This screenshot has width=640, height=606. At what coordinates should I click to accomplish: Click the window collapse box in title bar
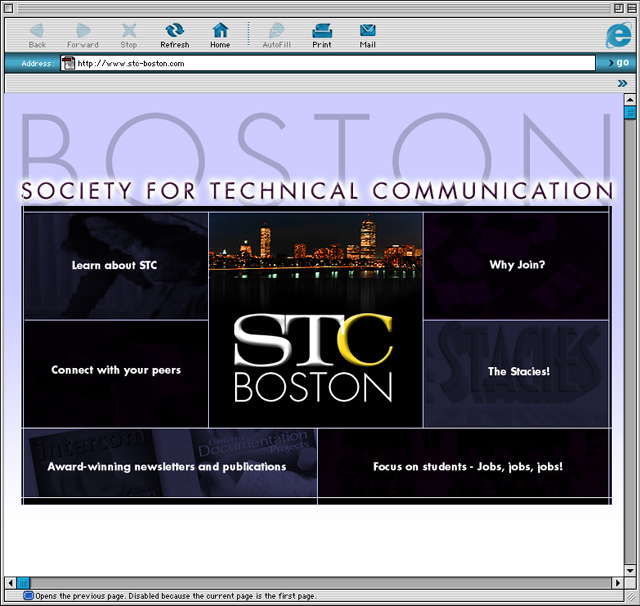pos(630,8)
